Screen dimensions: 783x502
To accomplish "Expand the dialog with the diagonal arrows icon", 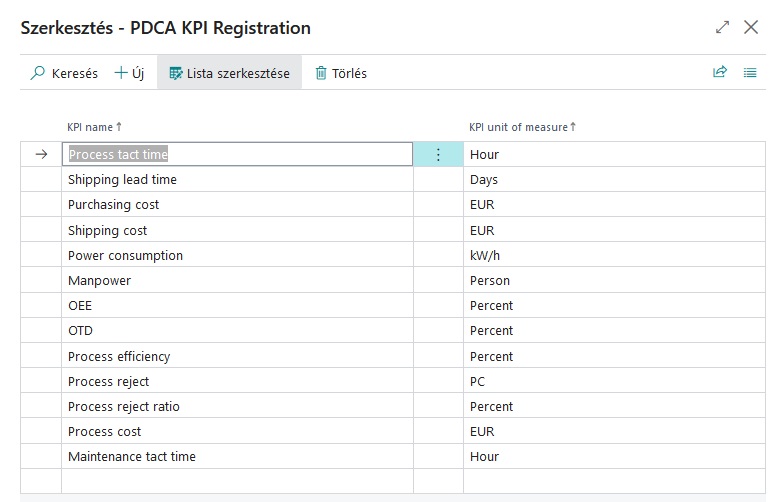I will [723, 28].
